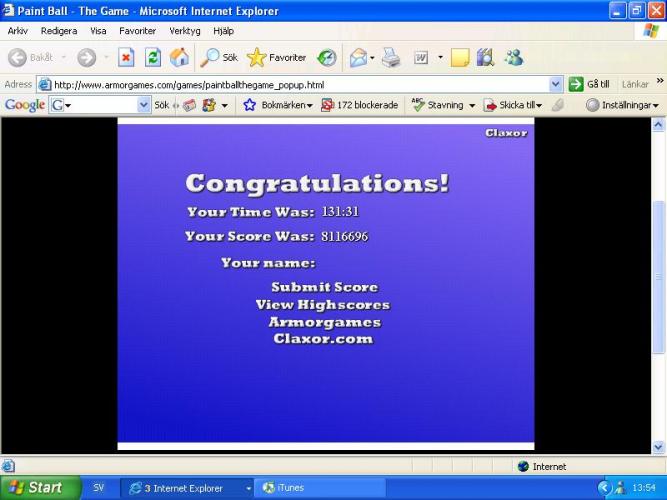
Task: Open the Arkiv menu
Action: pos(18,31)
